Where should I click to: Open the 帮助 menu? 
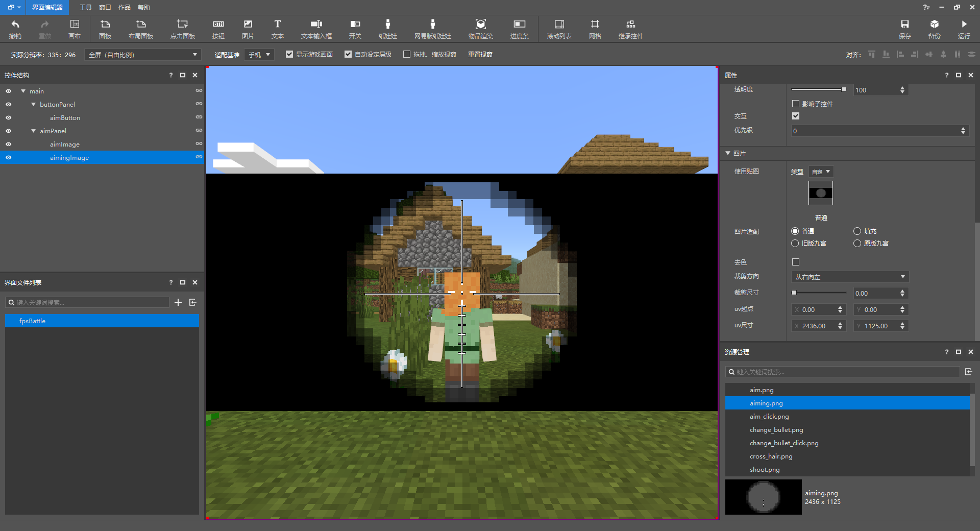pos(144,7)
